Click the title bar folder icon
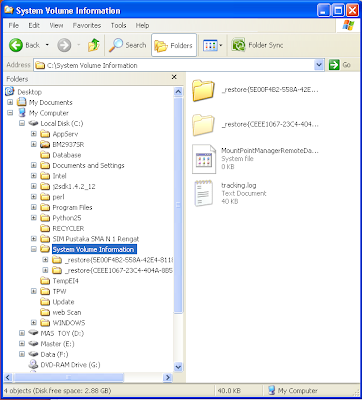The height and width of the screenshot is (400, 362). click(9, 11)
